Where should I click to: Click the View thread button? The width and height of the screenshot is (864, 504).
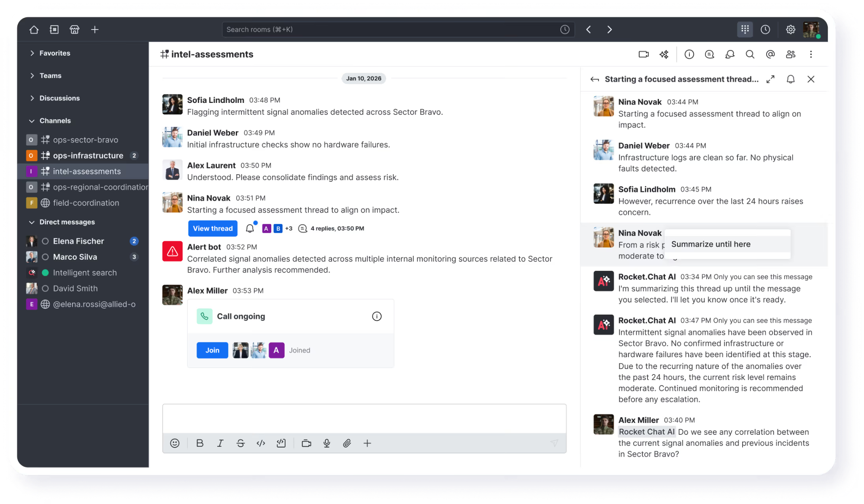pos(213,228)
